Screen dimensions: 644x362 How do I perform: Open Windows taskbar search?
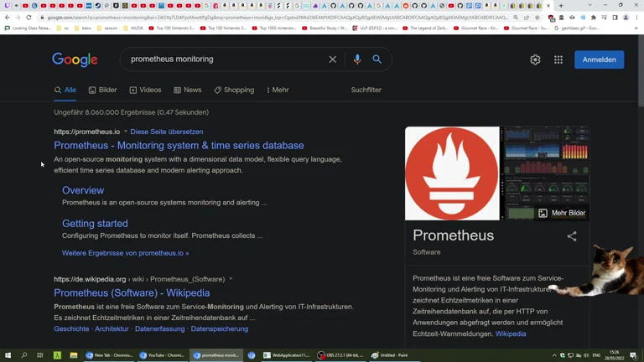[23, 355]
